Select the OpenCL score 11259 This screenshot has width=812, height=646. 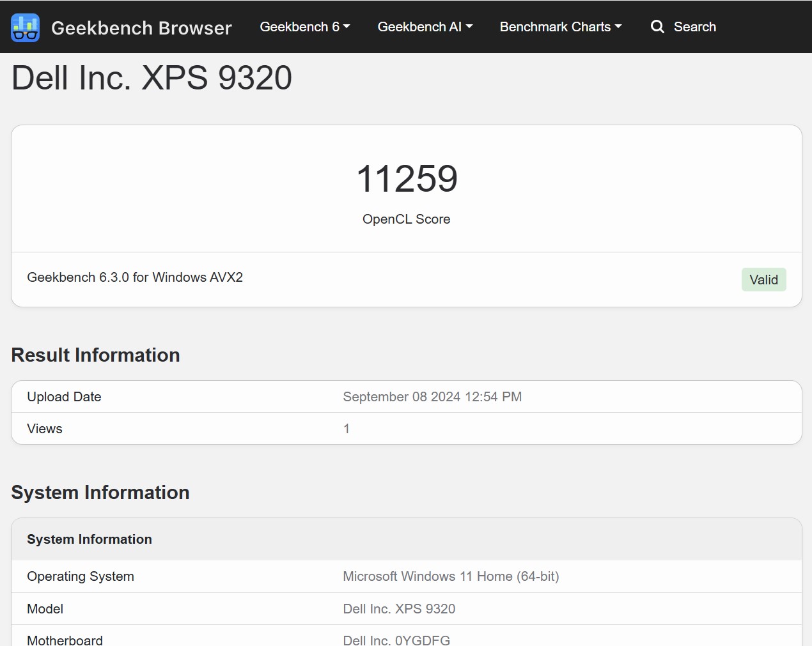point(407,178)
